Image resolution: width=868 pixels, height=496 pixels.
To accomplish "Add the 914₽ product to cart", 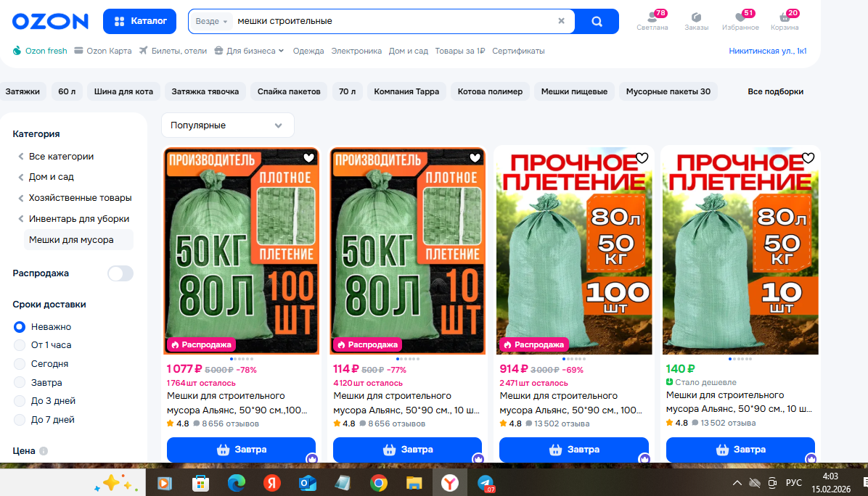I will pyautogui.click(x=574, y=450).
